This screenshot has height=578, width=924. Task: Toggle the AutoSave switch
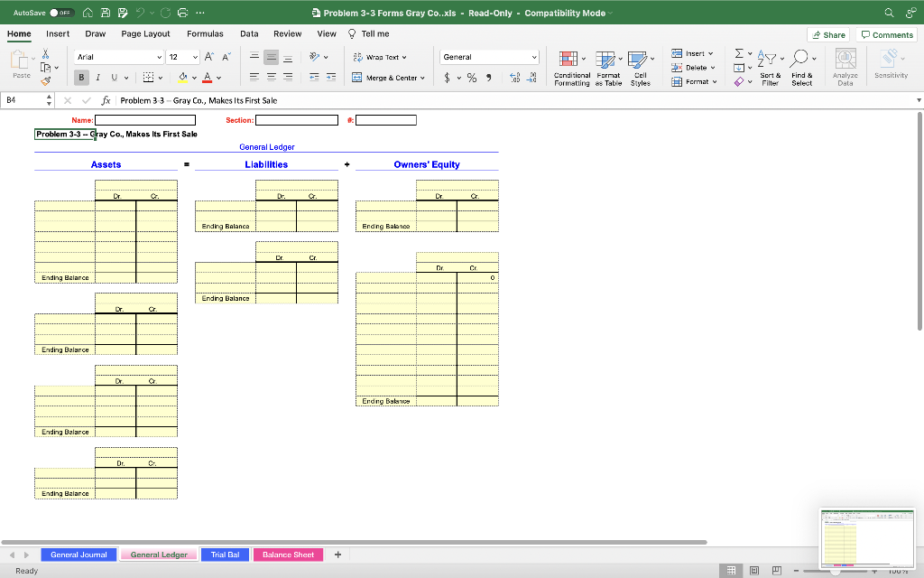point(61,13)
